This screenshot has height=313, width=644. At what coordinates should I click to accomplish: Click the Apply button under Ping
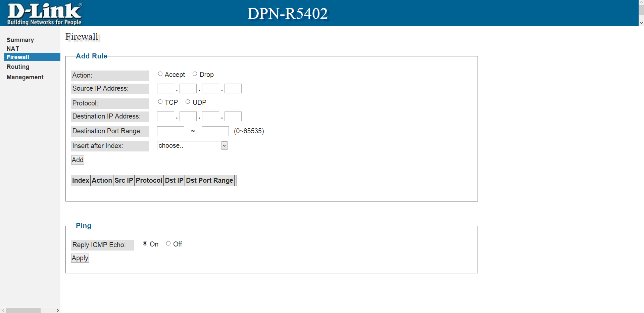click(80, 258)
